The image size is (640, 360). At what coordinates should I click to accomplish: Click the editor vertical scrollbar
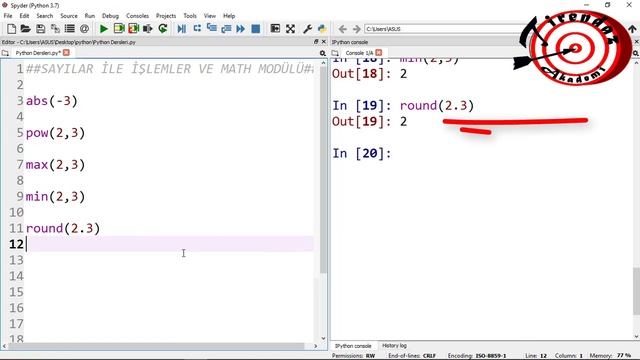point(323,171)
